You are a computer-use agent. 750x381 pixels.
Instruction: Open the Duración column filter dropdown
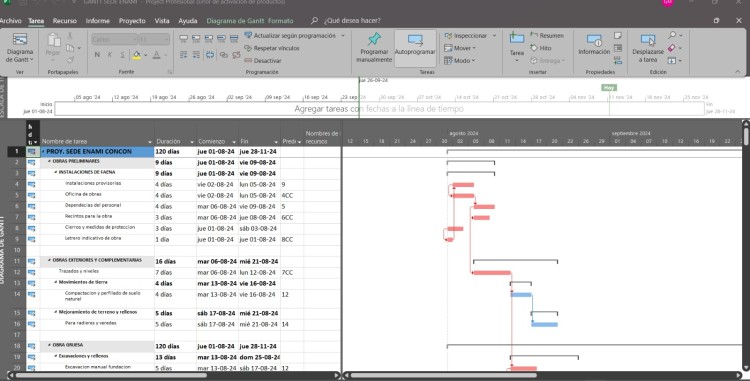coord(192,142)
